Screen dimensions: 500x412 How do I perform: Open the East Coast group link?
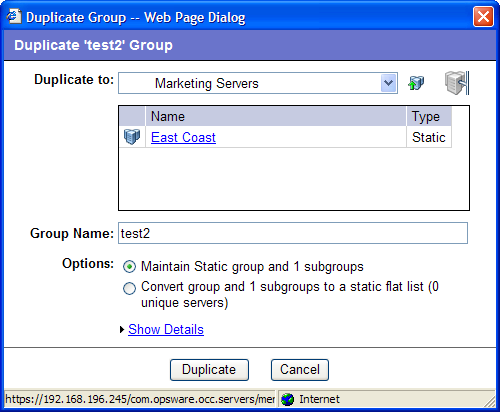tap(183, 137)
